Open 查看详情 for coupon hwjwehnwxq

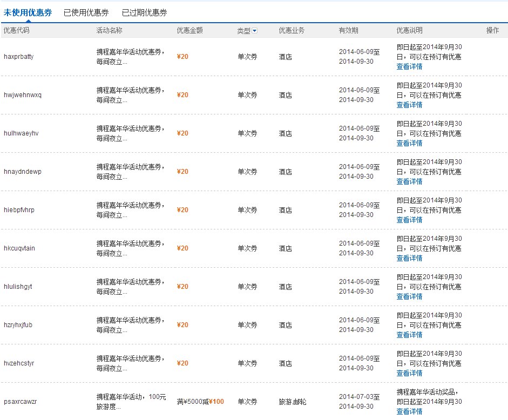point(409,105)
